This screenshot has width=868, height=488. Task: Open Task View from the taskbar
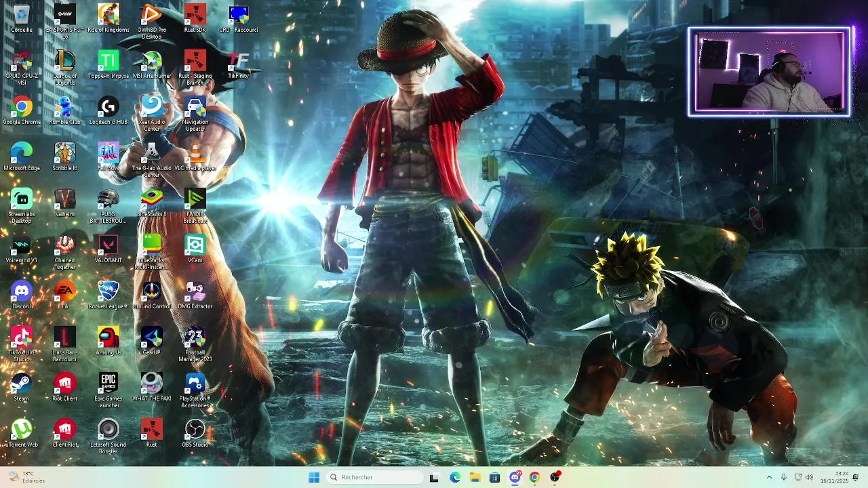coord(434,477)
